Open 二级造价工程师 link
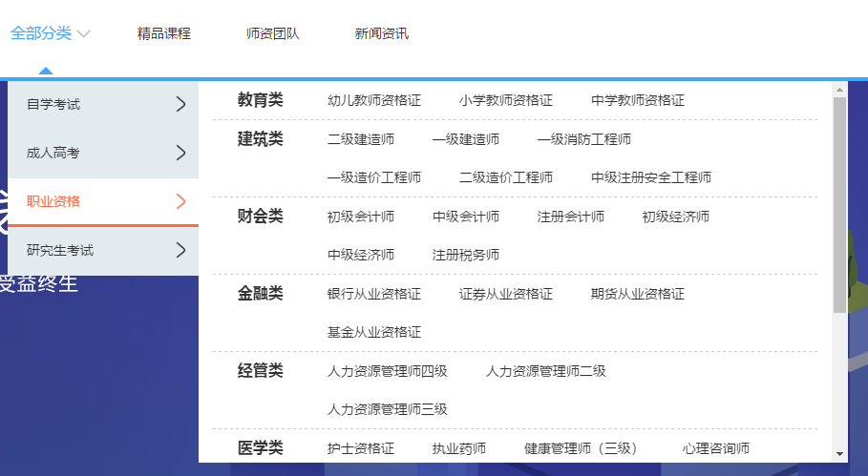Image resolution: width=868 pixels, height=476 pixels. coord(506,177)
